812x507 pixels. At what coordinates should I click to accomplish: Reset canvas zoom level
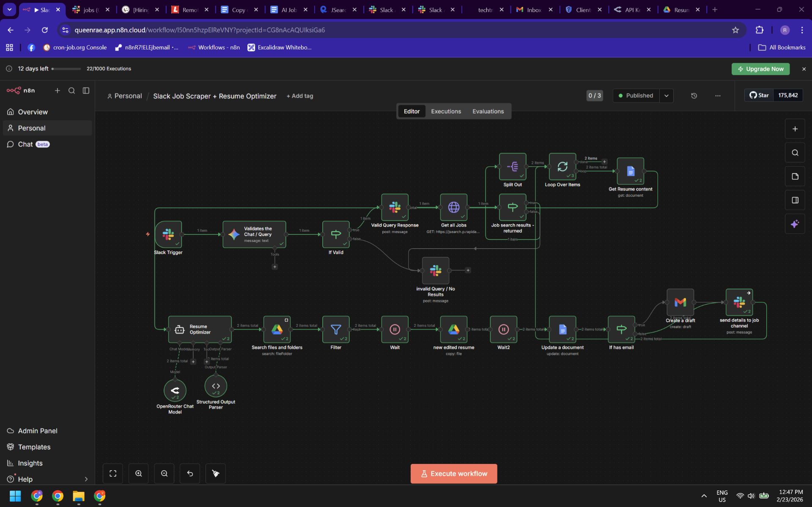point(190,474)
